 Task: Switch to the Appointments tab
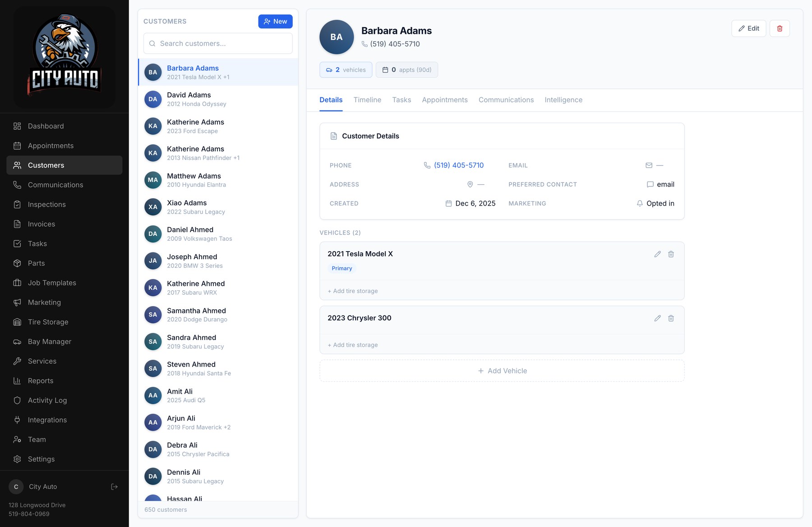point(445,100)
